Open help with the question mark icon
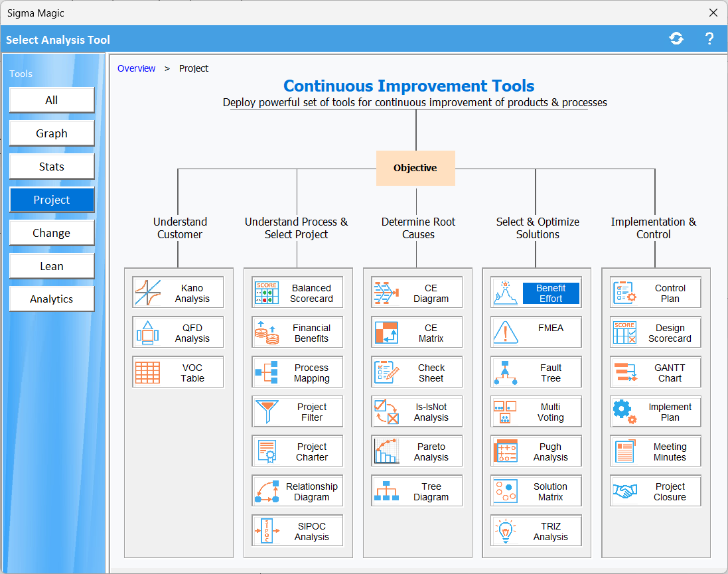Viewport: 728px width, 574px height. (709, 38)
